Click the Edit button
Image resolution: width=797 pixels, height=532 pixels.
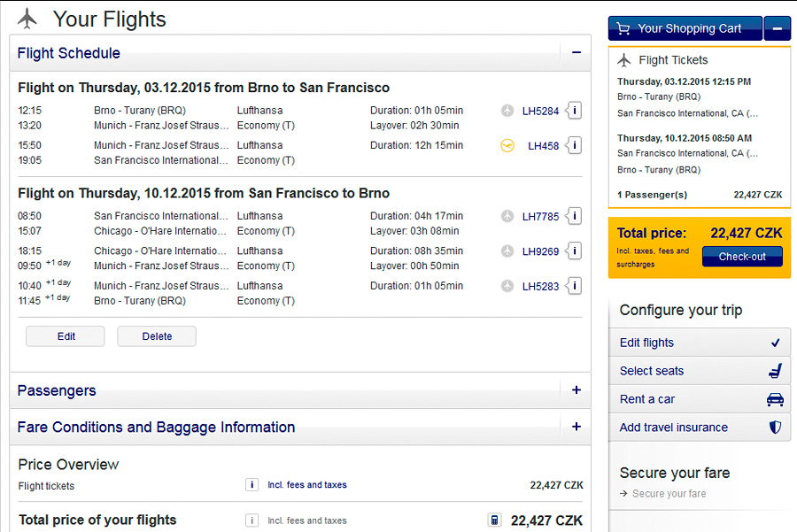click(66, 336)
